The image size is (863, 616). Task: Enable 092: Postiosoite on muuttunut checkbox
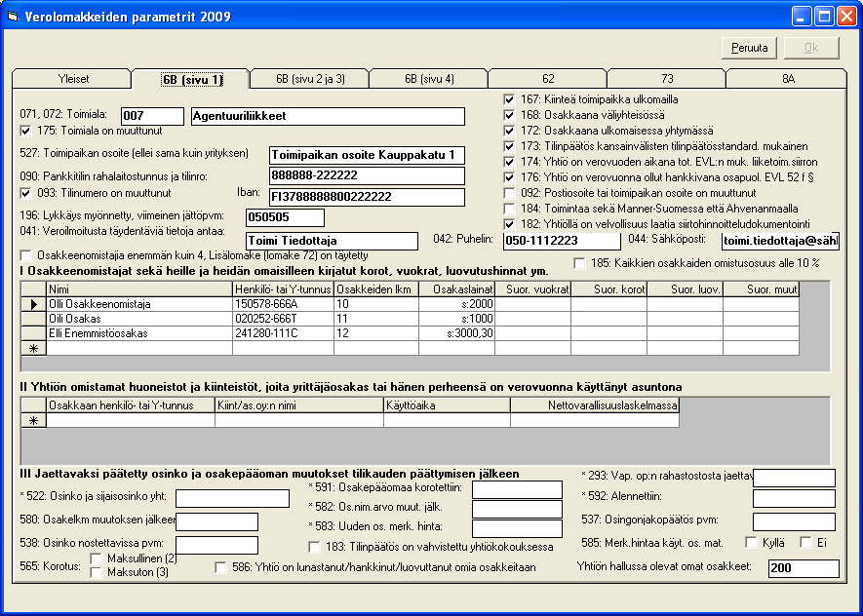[x=509, y=193]
